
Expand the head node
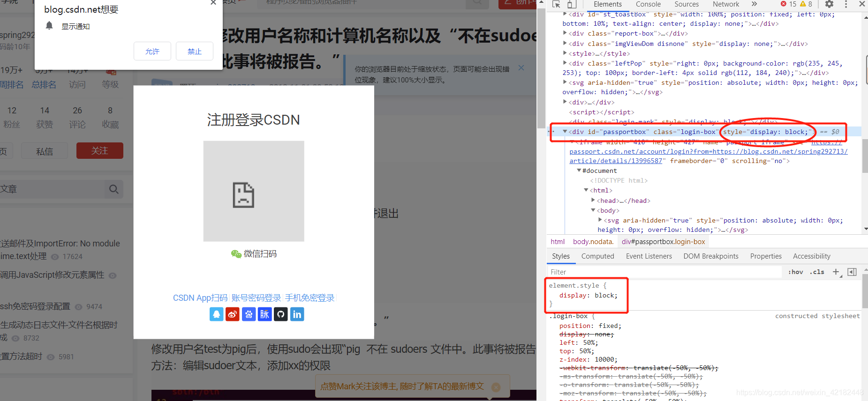pos(593,200)
